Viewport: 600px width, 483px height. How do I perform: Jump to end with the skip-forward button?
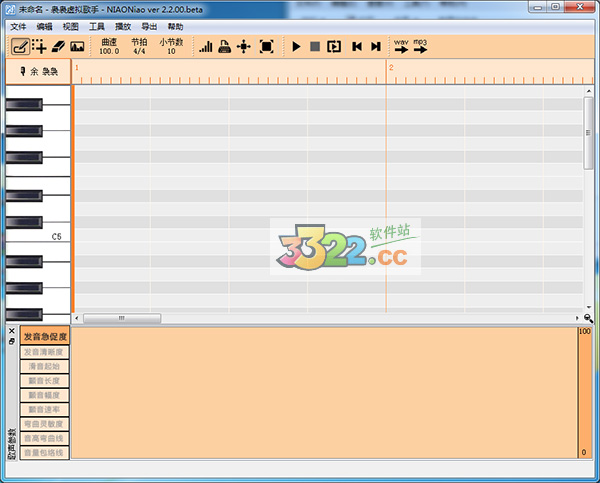click(x=376, y=47)
